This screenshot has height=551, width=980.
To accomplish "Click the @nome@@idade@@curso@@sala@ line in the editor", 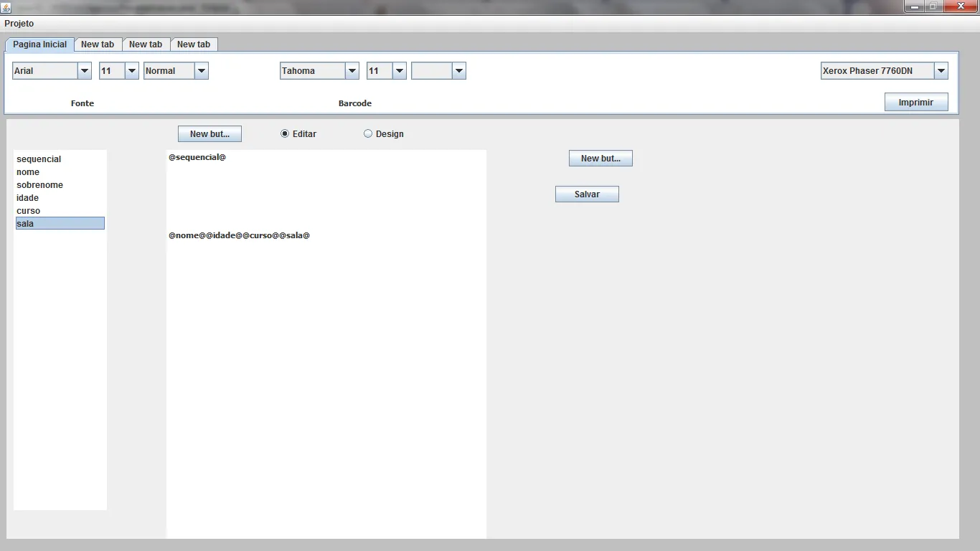I will (239, 235).
